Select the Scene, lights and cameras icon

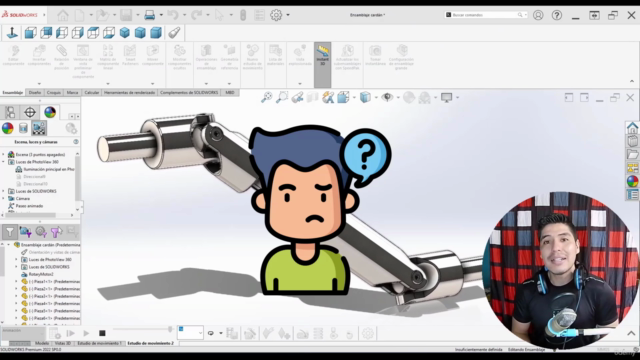(39, 128)
